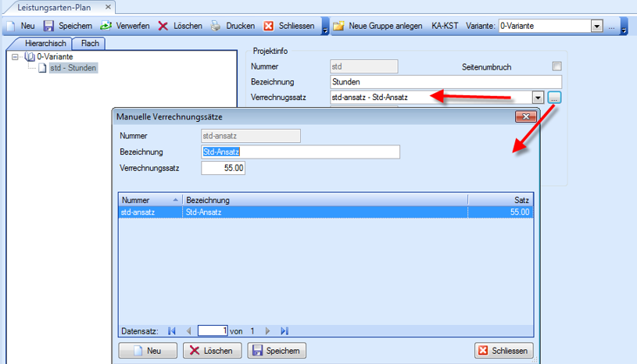This screenshot has width=637, height=364.
Task: Close the Manuelle Verrechnungssätze dialog
Action: point(526,116)
